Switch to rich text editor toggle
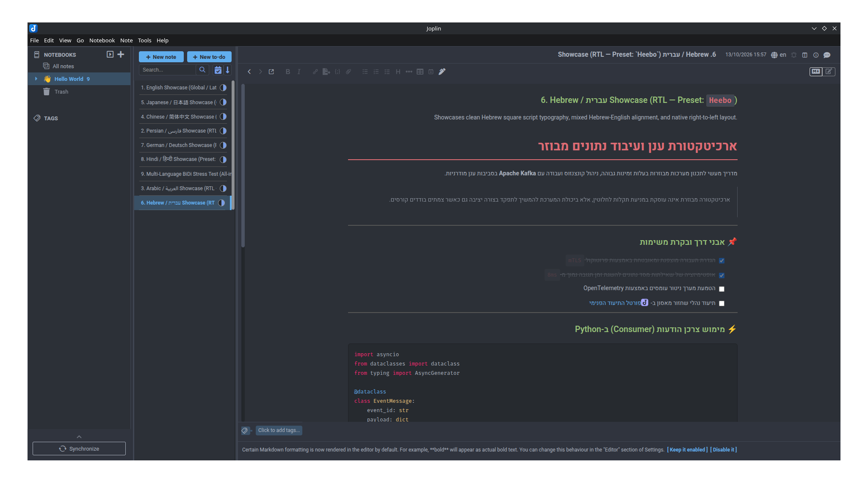The image size is (868, 493). coord(829,72)
